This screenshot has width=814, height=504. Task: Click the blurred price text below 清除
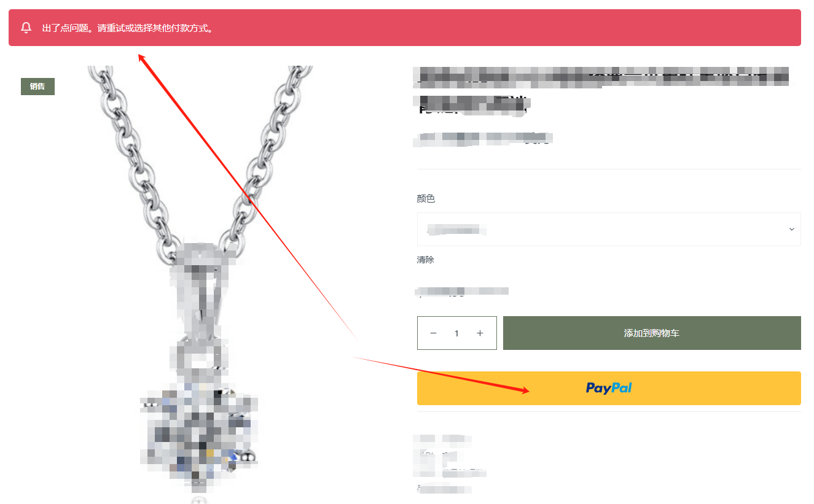click(x=462, y=292)
